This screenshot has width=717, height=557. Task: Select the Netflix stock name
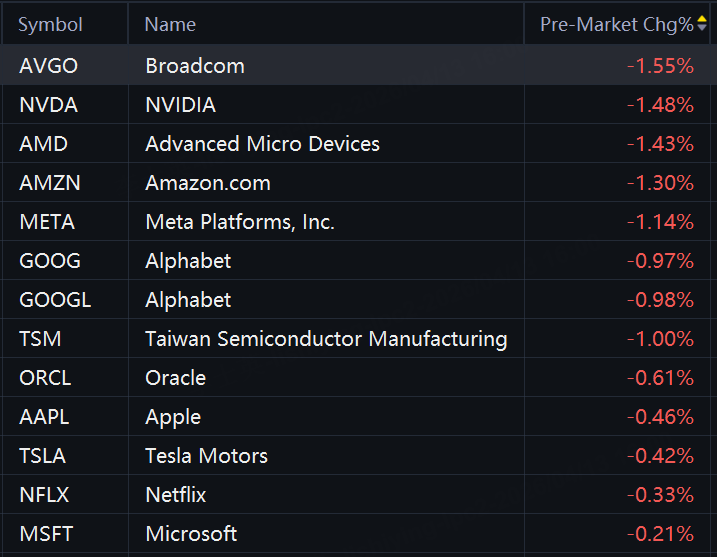[176, 495]
